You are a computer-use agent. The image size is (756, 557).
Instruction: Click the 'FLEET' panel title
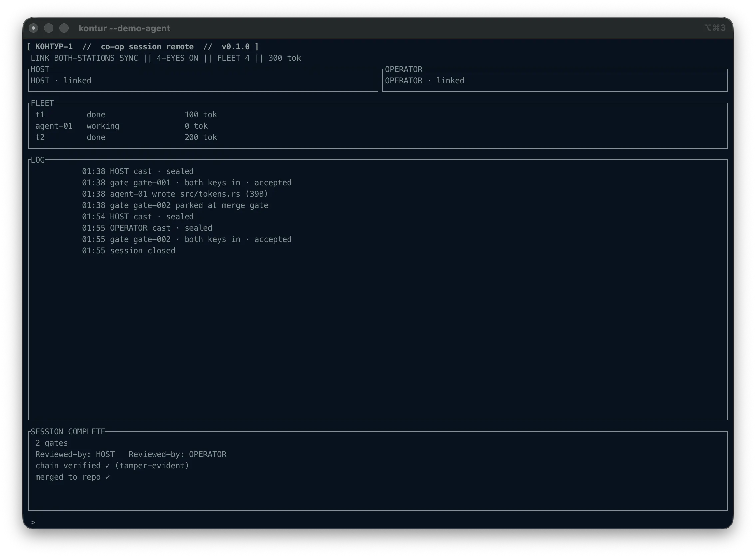tap(42, 103)
